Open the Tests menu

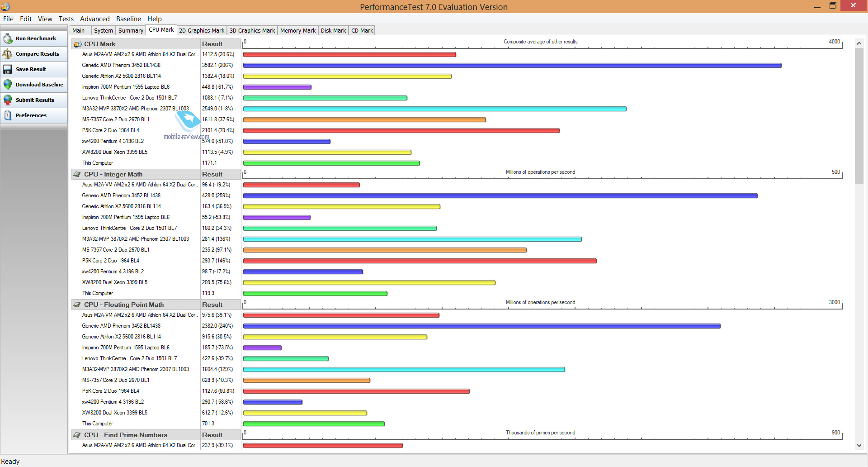click(x=66, y=19)
